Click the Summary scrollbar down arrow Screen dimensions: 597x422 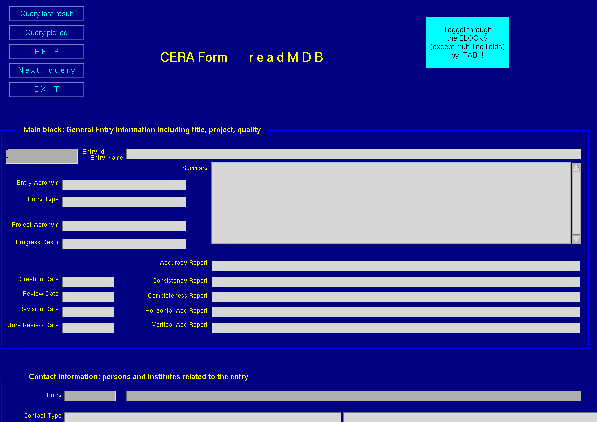576,239
